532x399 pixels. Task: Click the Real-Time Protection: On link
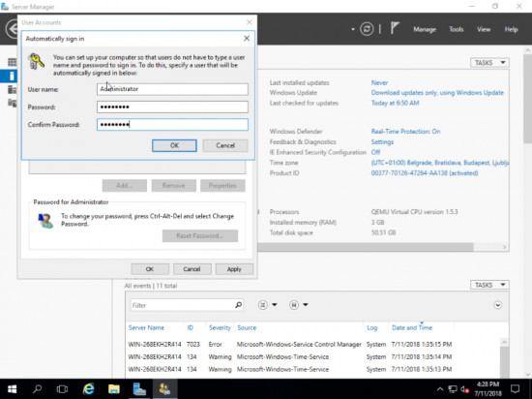coord(405,132)
